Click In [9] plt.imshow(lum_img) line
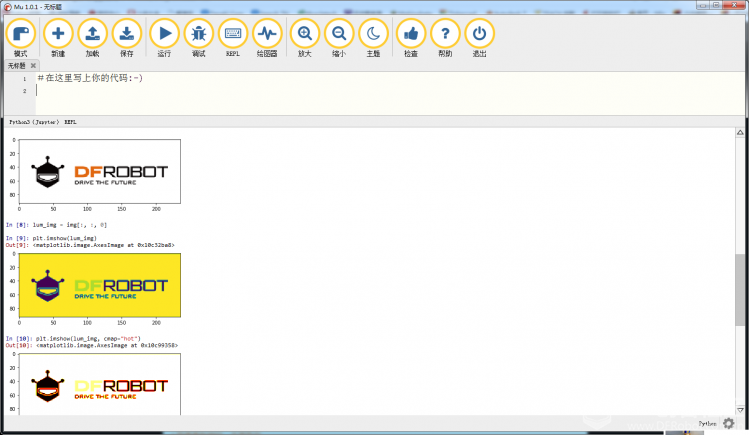This screenshot has width=749, height=435. 51,238
